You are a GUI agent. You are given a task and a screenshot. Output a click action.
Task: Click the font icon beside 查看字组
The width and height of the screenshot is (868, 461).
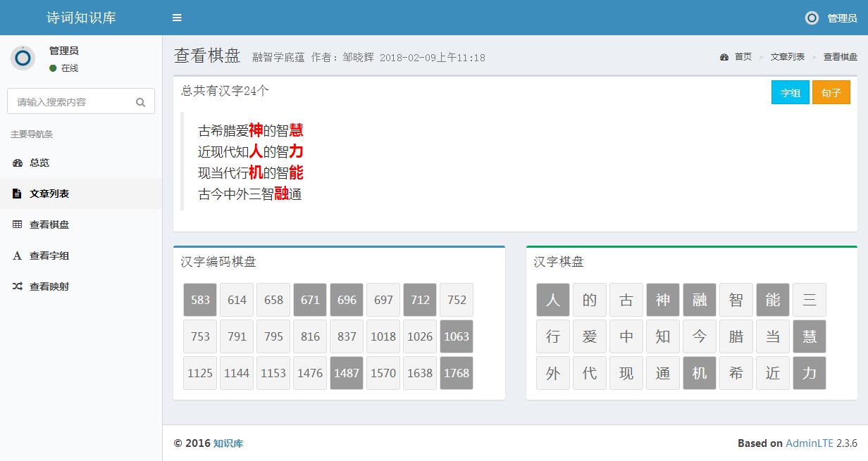click(18, 255)
